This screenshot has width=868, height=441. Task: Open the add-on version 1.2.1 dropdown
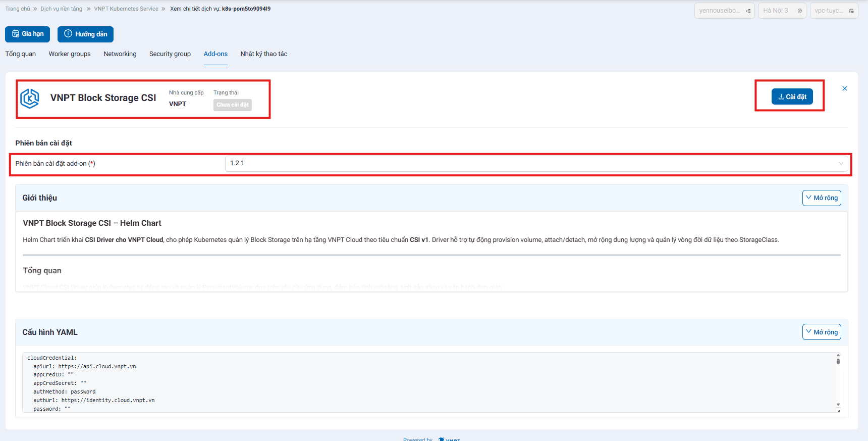(536, 163)
